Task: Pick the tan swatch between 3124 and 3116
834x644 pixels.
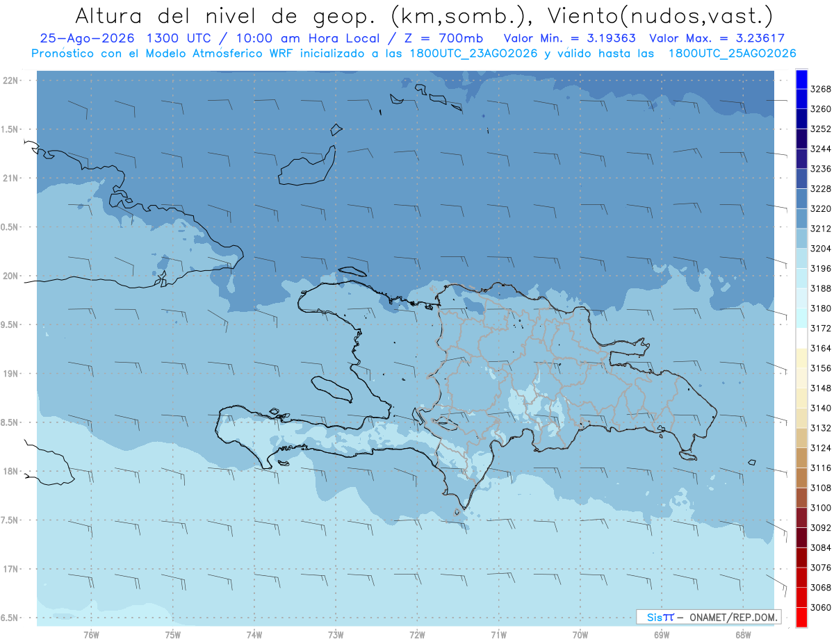Action: [x=801, y=458]
